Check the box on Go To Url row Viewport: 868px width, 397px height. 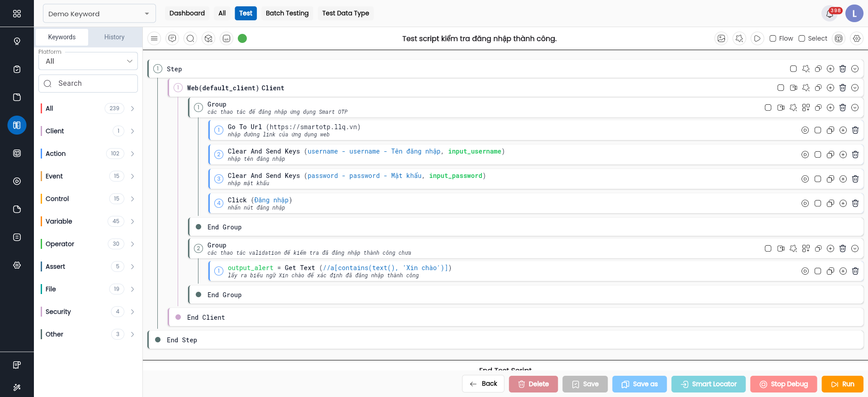pyautogui.click(x=818, y=130)
